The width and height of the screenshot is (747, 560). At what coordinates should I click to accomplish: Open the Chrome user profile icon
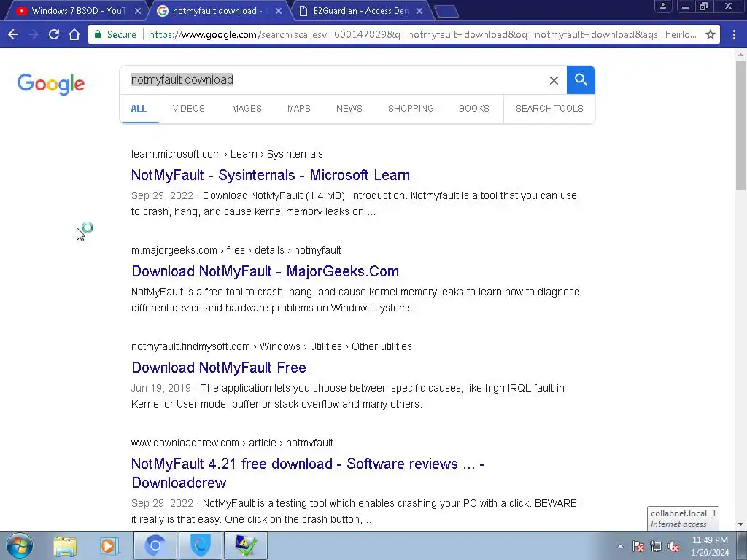[x=662, y=6]
